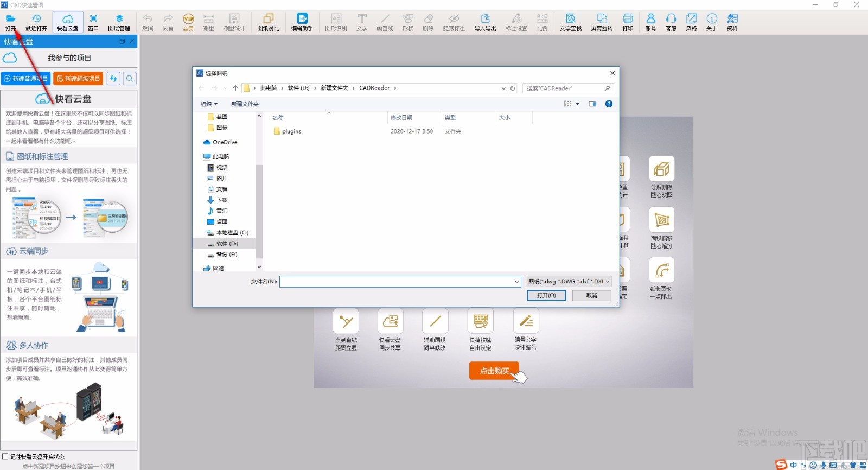Open the 编辑助手 editing assistant
Screen dimensions: 868x470
[302, 22]
